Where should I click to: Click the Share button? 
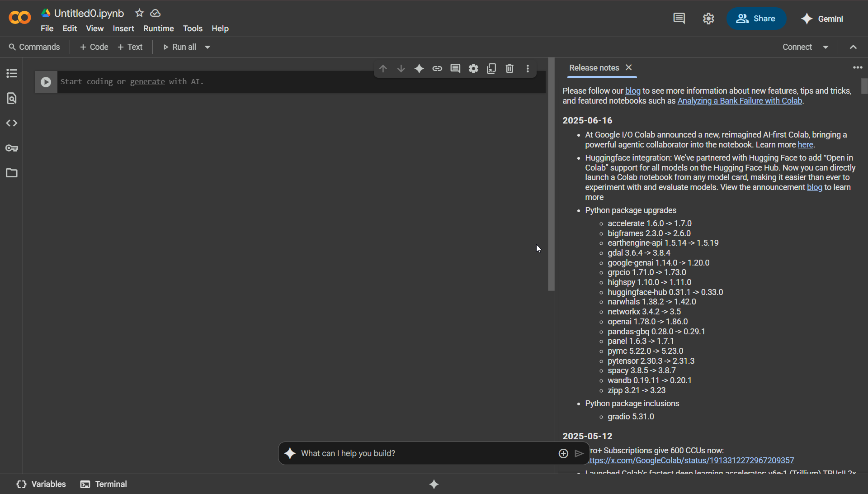click(x=756, y=19)
